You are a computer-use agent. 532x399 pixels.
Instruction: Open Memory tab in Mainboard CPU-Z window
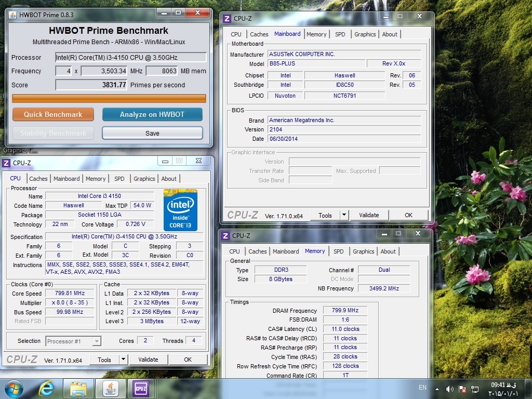[x=316, y=34]
